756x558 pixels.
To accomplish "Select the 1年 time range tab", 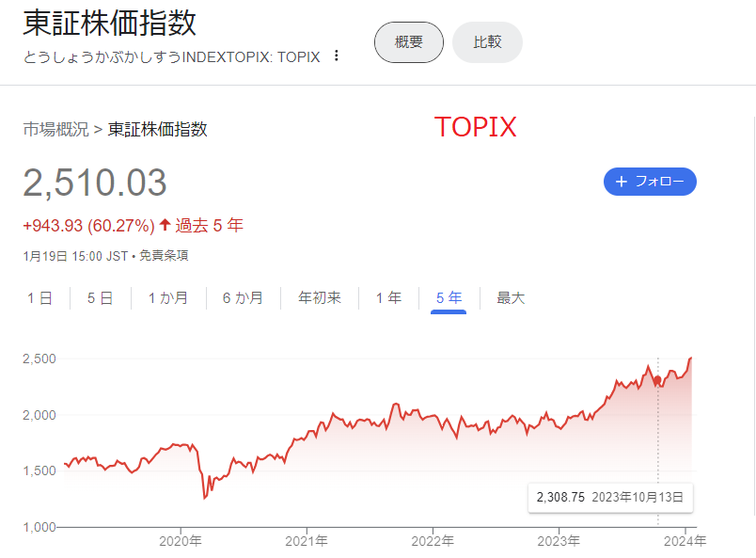I will [388, 298].
